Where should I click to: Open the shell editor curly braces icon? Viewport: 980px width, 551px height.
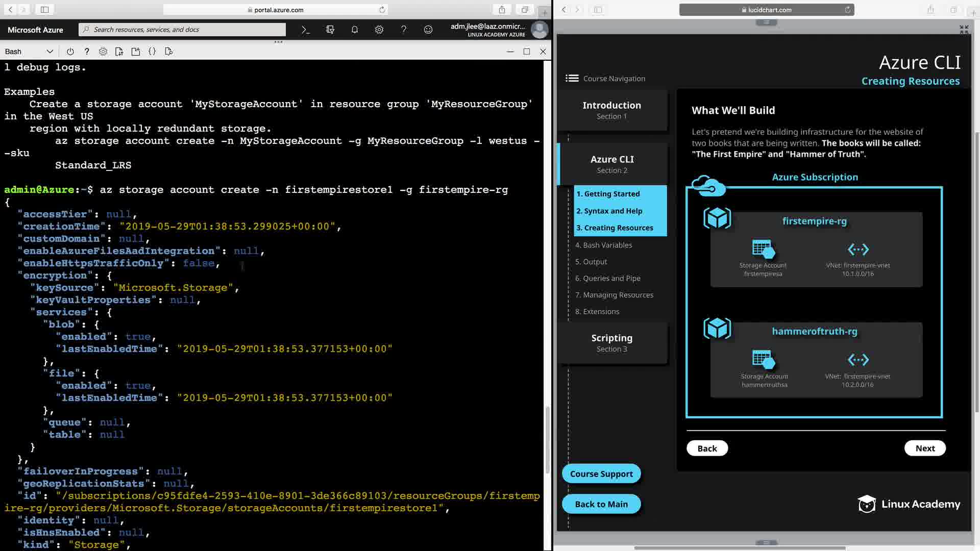[152, 52]
